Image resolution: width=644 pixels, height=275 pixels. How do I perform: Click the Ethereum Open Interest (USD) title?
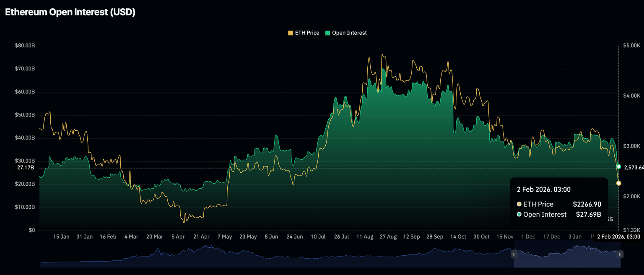point(70,12)
